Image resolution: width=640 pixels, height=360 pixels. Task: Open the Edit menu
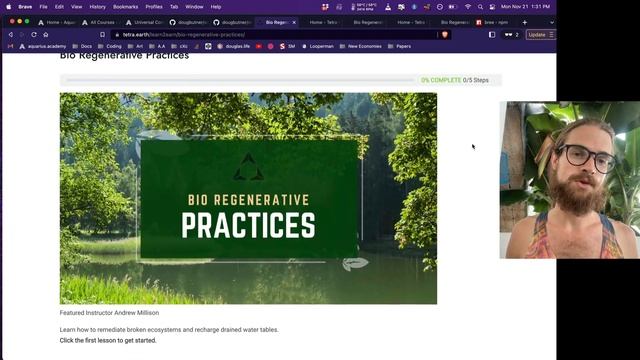click(x=59, y=7)
